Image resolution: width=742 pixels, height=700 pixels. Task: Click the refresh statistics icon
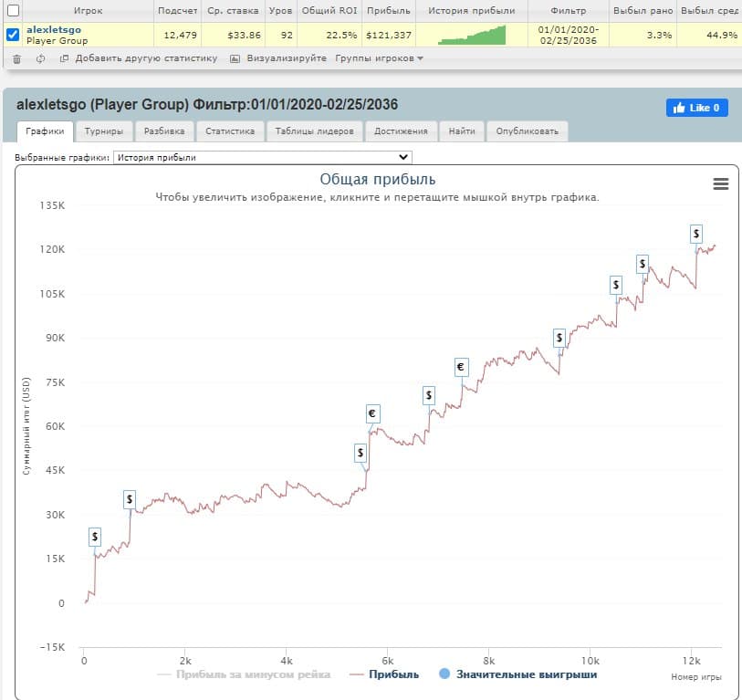(41, 58)
